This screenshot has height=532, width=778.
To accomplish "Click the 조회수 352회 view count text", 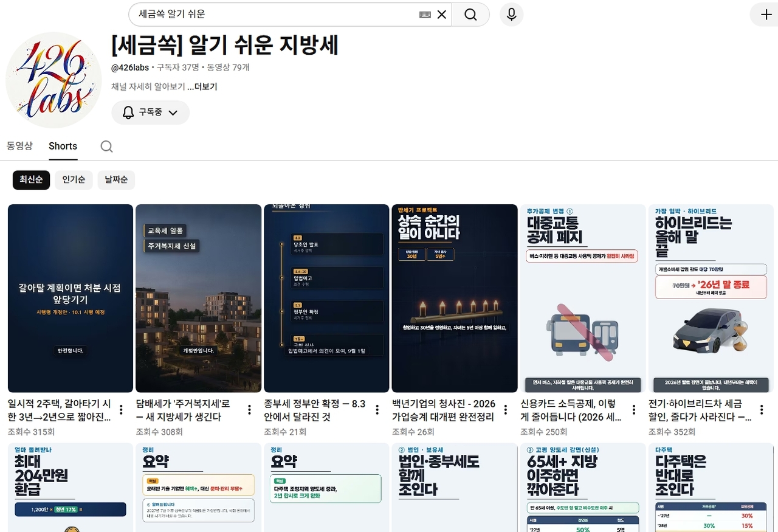I will point(672,432).
